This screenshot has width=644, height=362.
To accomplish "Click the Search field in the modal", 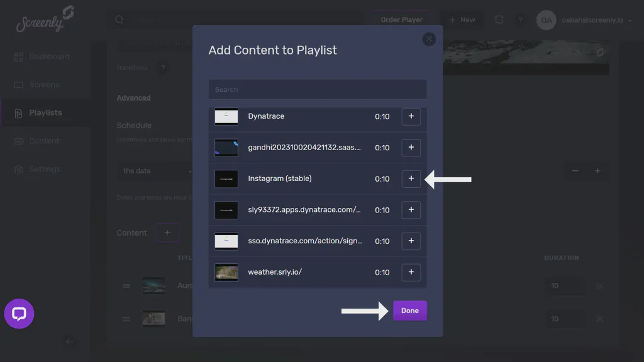I will (317, 89).
